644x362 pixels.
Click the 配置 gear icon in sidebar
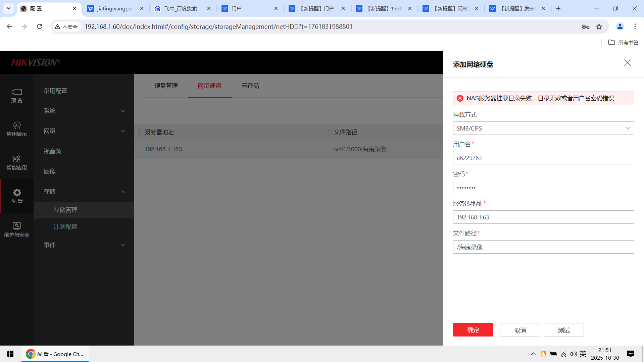coord(17,196)
